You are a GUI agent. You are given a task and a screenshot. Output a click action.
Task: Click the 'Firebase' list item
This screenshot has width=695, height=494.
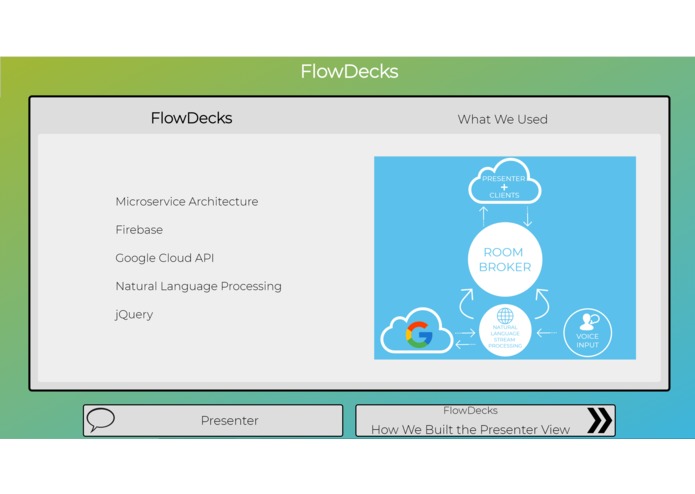[139, 230]
